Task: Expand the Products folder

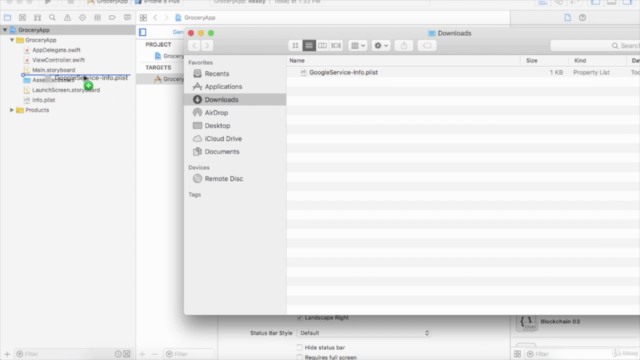Action: pos(12,110)
